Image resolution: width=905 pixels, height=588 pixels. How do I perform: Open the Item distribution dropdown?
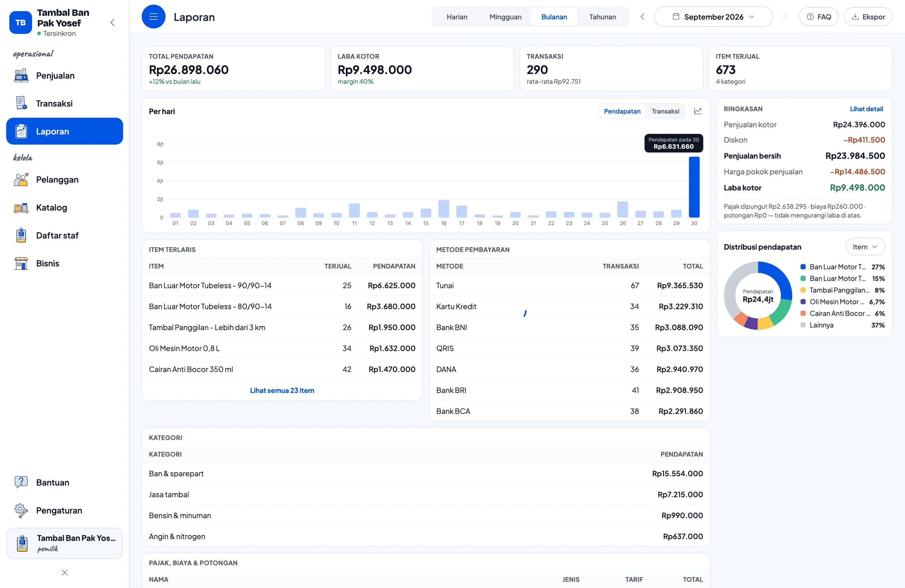(865, 247)
